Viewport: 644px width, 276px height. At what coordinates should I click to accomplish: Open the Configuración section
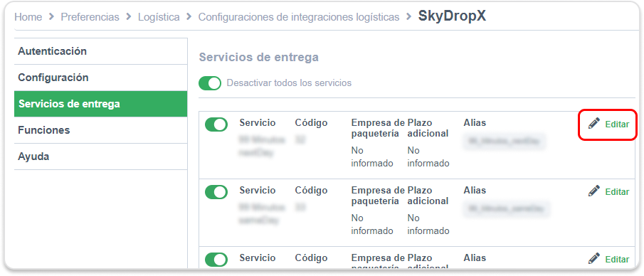click(x=100, y=78)
